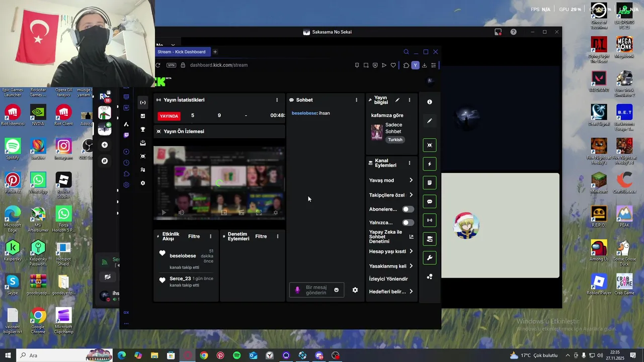Screen dimensions: 644x362
Task: Open Twitch icon in Opera GX sidebar
Action: [126, 135]
